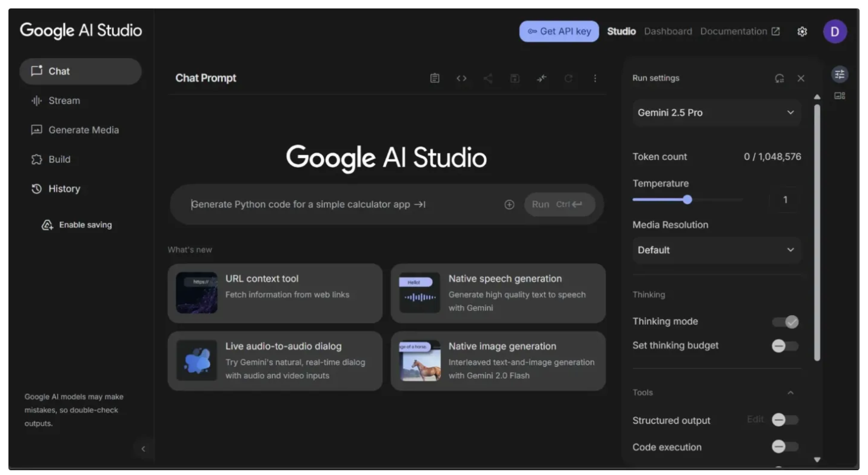Click the Temperature slider handle

(687, 199)
